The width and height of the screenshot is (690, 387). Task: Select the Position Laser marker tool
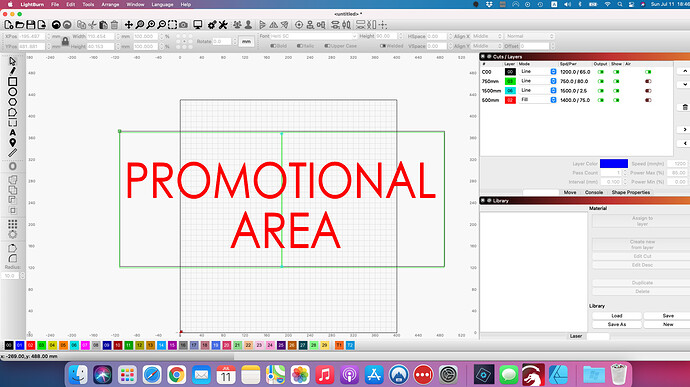[13, 143]
